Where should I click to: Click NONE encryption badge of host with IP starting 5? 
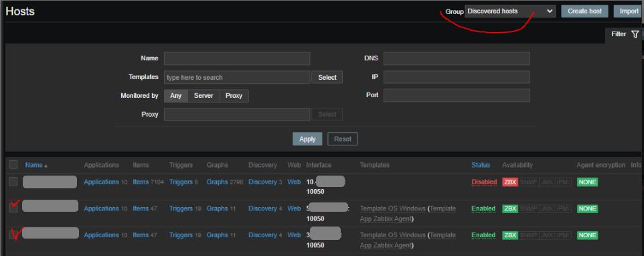(x=587, y=208)
